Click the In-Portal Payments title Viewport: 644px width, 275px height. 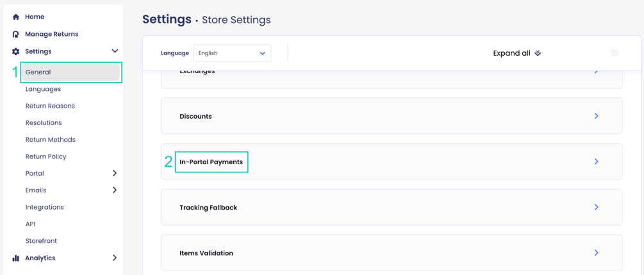coord(211,162)
